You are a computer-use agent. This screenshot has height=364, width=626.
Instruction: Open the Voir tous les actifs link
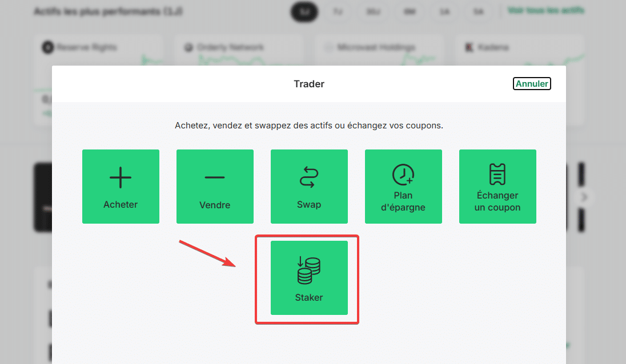point(544,10)
